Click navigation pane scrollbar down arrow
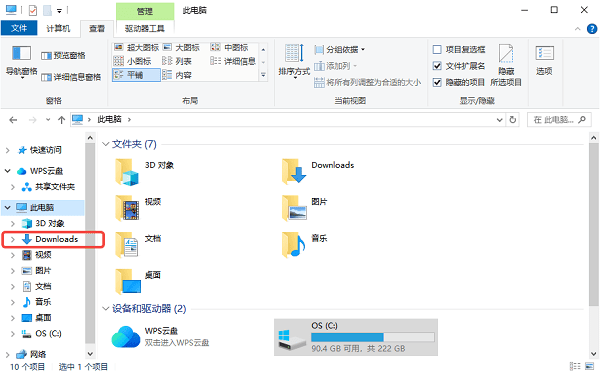The height and width of the screenshot is (375, 600). (x=90, y=354)
